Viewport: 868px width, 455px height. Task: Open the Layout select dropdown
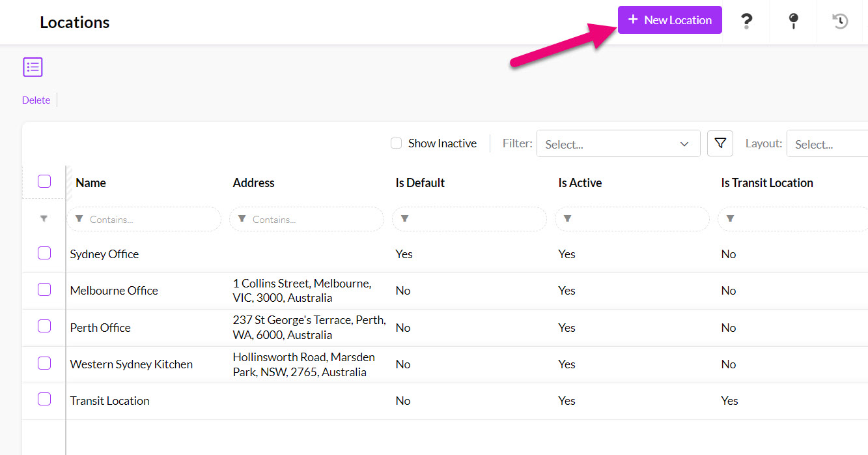tap(828, 144)
